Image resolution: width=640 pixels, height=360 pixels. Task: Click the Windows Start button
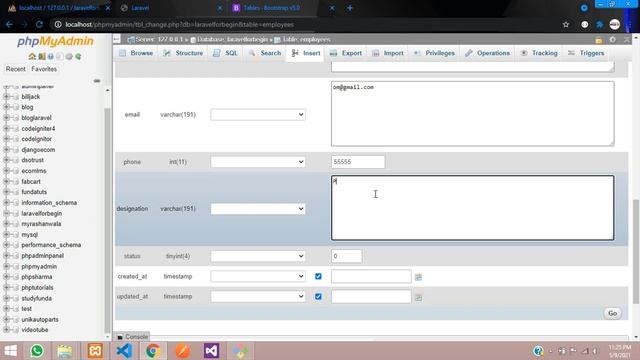[x=11, y=351]
